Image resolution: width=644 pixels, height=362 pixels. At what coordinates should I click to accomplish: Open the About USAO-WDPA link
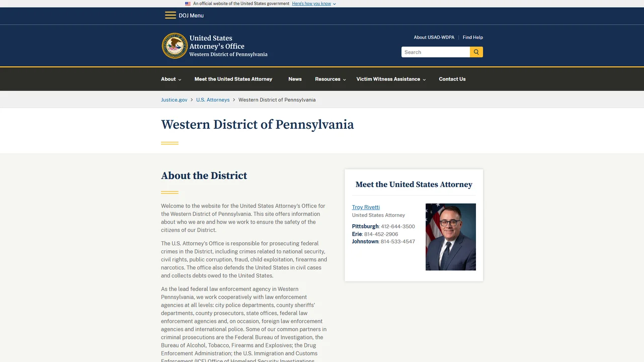[434, 37]
